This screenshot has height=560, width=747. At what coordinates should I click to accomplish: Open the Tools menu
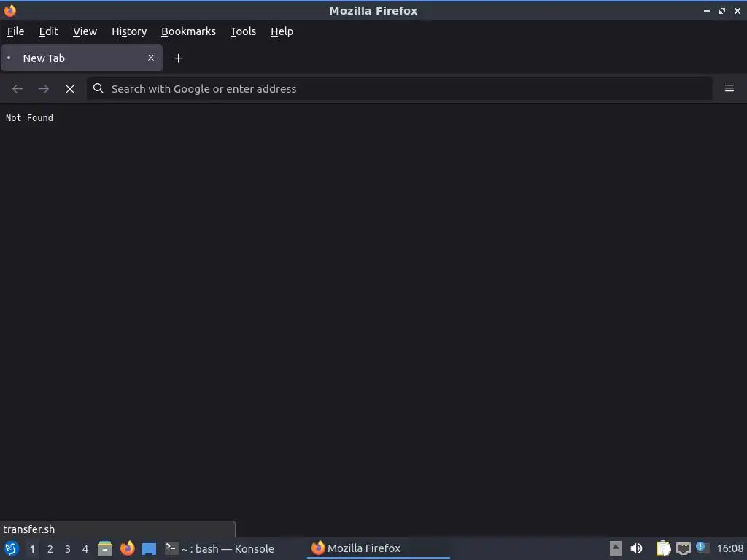tap(243, 31)
